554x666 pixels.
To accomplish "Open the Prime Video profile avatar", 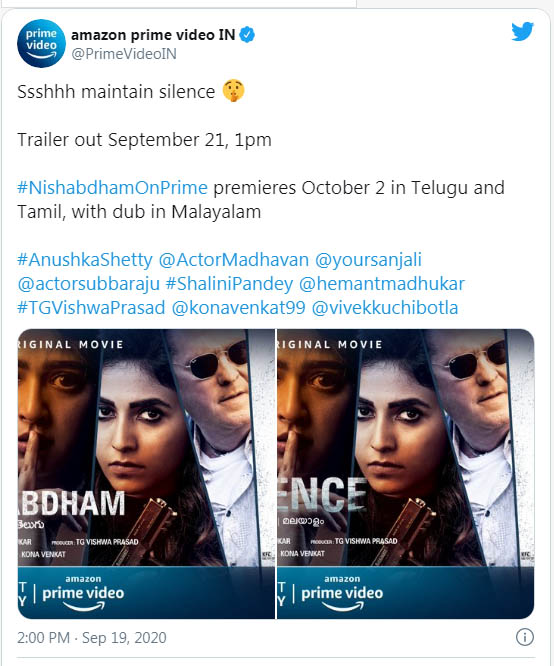I will pos(41,43).
